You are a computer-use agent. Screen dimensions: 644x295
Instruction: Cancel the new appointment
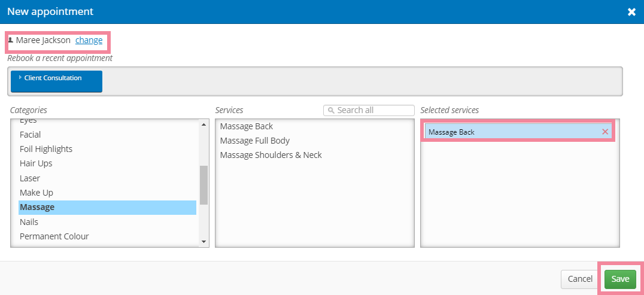[x=580, y=279]
